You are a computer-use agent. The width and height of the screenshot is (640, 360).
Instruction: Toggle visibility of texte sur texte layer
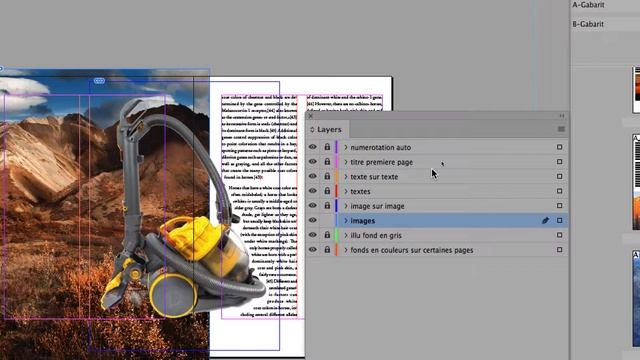313,176
